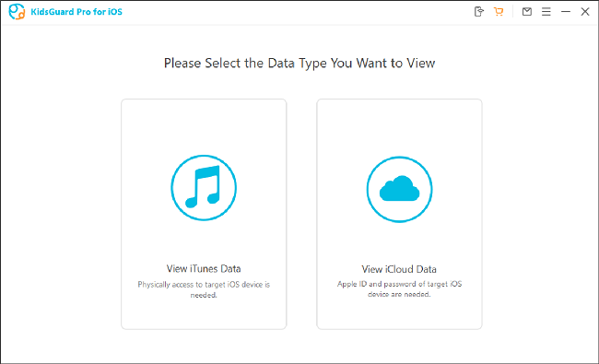Click the iTunes music note icon
This screenshot has width=599, height=364.
pyautogui.click(x=204, y=188)
